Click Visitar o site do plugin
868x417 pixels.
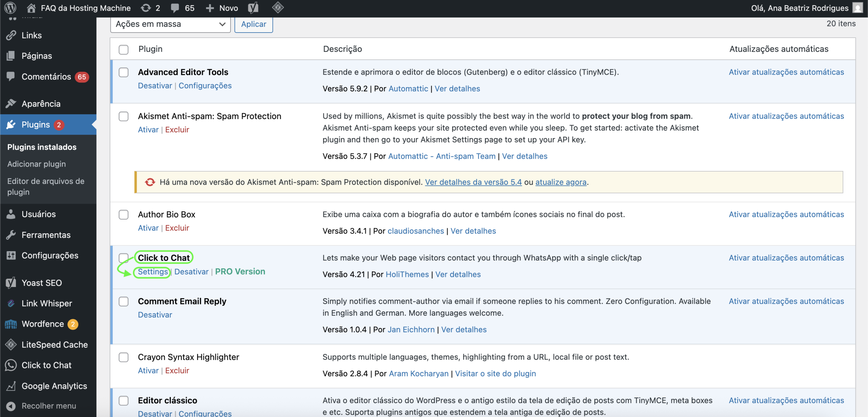tap(495, 374)
